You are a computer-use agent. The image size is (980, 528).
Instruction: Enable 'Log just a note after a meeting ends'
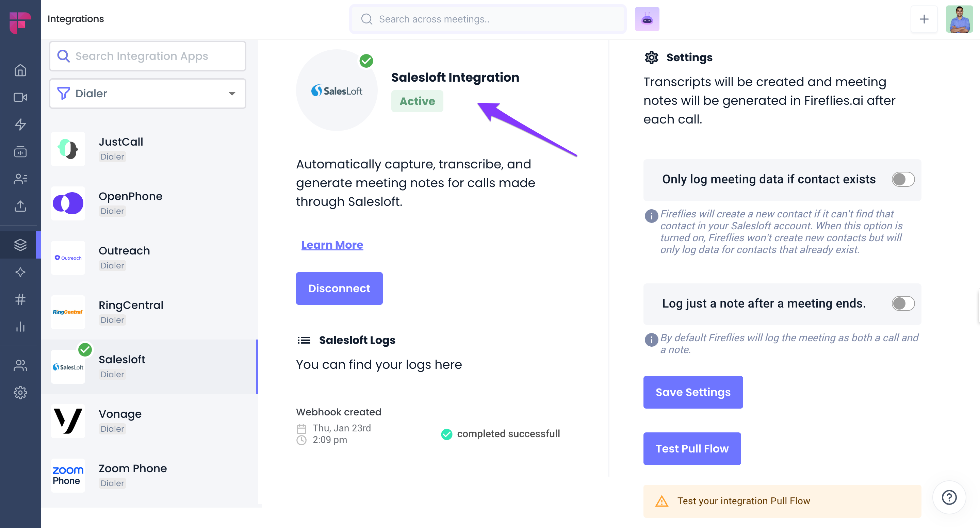click(903, 303)
